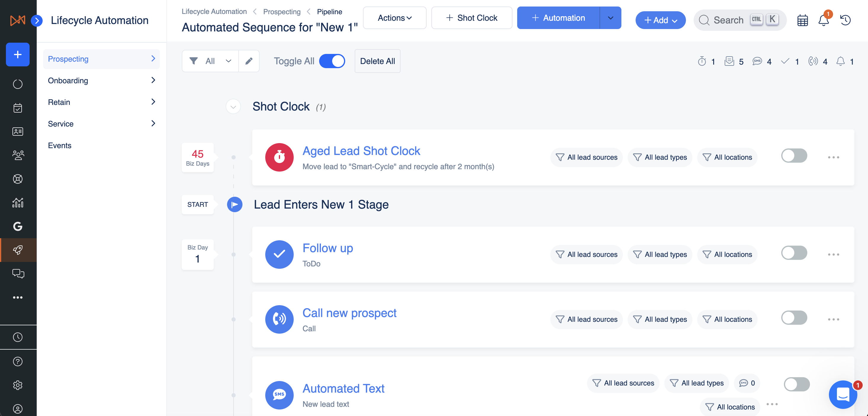Viewport: 868px width, 416px height.
Task: Collapse the Shot Clock section
Action: tap(233, 107)
